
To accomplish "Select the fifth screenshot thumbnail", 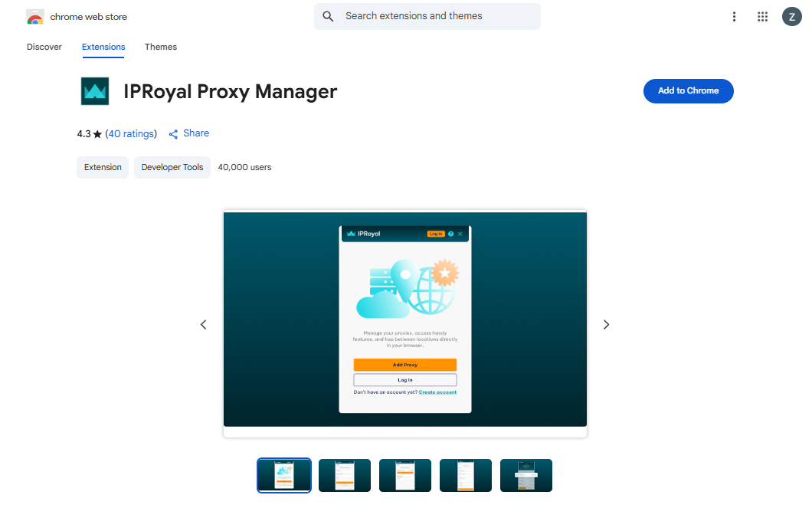I will [526, 475].
